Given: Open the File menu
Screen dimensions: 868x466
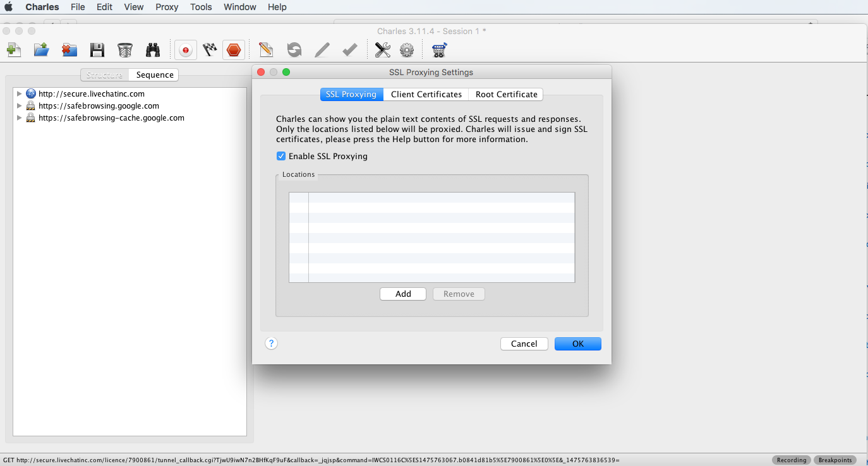Looking at the screenshot, I should (78, 7).
